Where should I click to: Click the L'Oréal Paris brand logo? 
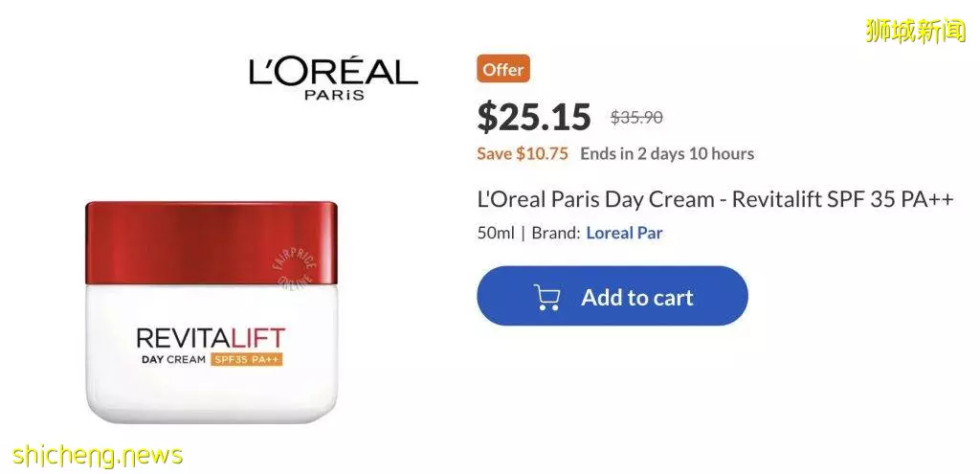333,78
